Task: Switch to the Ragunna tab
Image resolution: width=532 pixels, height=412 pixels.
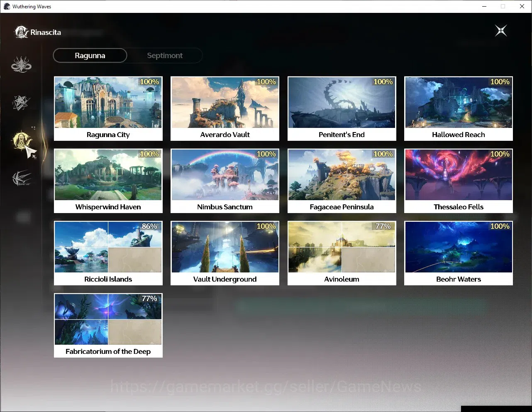Action: (x=90, y=56)
